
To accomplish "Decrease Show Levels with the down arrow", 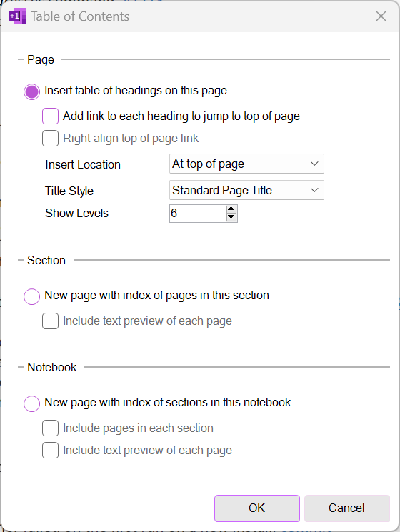I will 231,217.
